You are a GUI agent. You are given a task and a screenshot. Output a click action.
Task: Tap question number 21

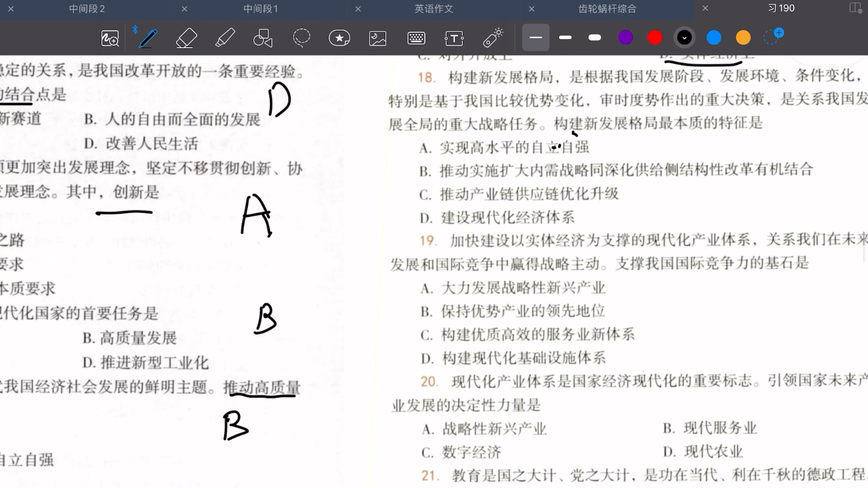[x=429, y=475]
